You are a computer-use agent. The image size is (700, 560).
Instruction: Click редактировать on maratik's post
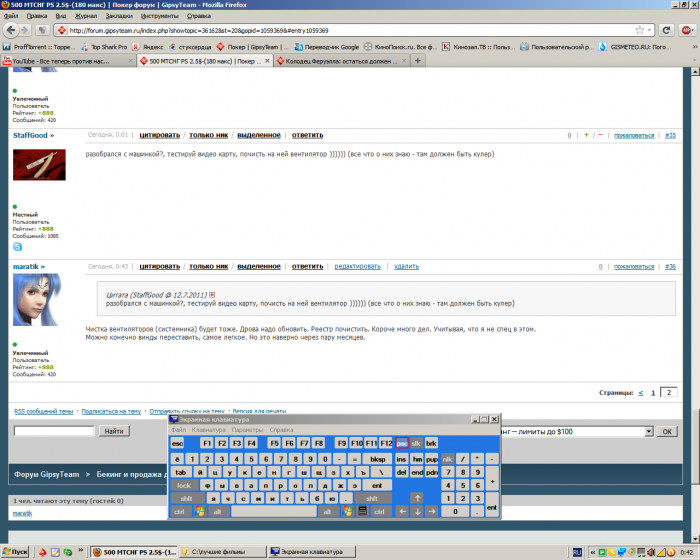coord(358,266)
